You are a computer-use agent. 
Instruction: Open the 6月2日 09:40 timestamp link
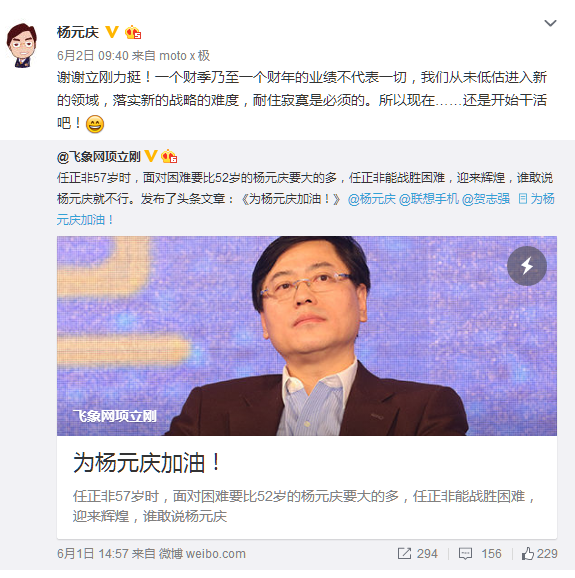coord(93,56)
